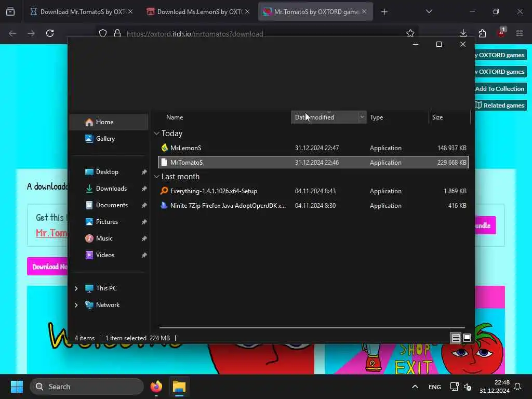The height and width of the screenshot is (399, 532).
Task: Open a new Firefox tab
Action: coord(384,12)
